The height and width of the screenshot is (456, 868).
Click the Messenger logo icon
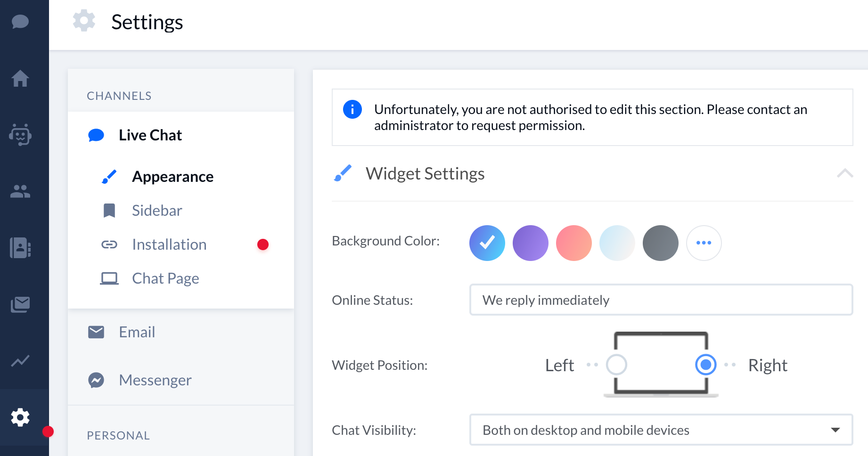point(96,380)
